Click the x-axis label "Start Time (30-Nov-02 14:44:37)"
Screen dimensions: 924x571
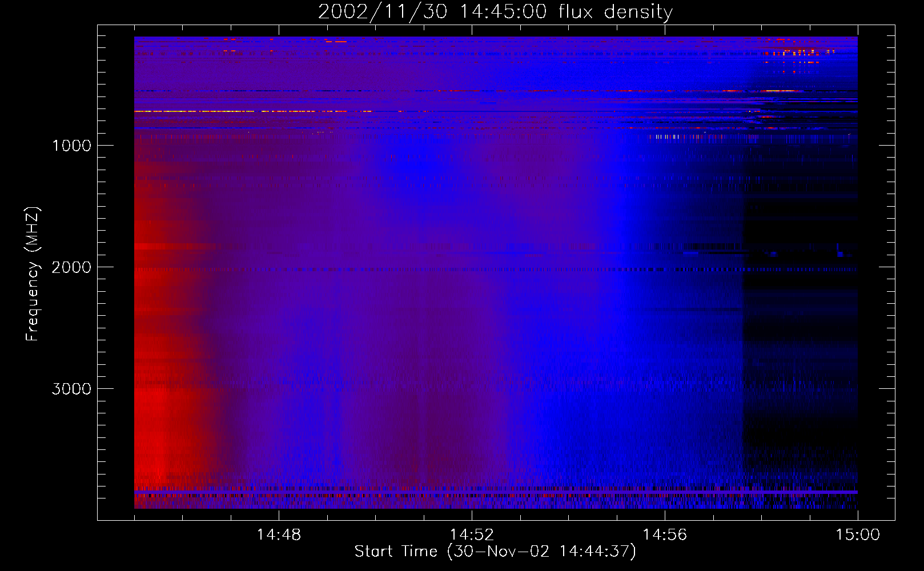click(x=495, y=552)
